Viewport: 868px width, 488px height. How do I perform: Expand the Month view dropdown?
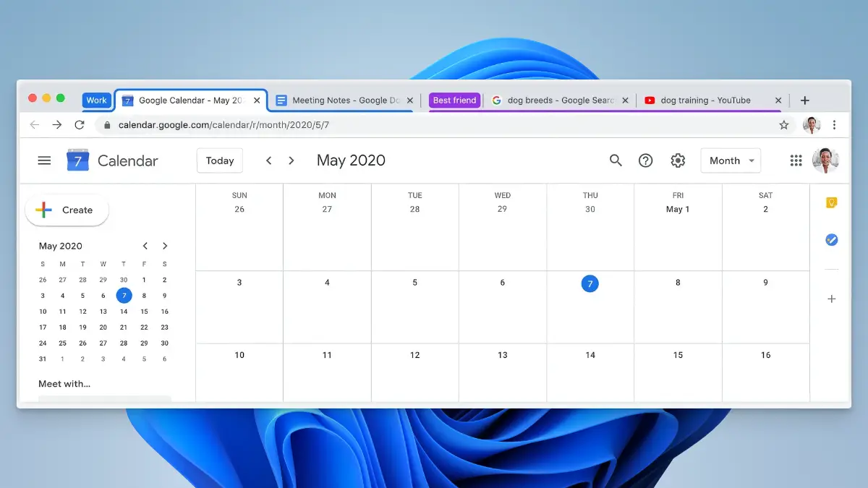click(x=731, y=160)
